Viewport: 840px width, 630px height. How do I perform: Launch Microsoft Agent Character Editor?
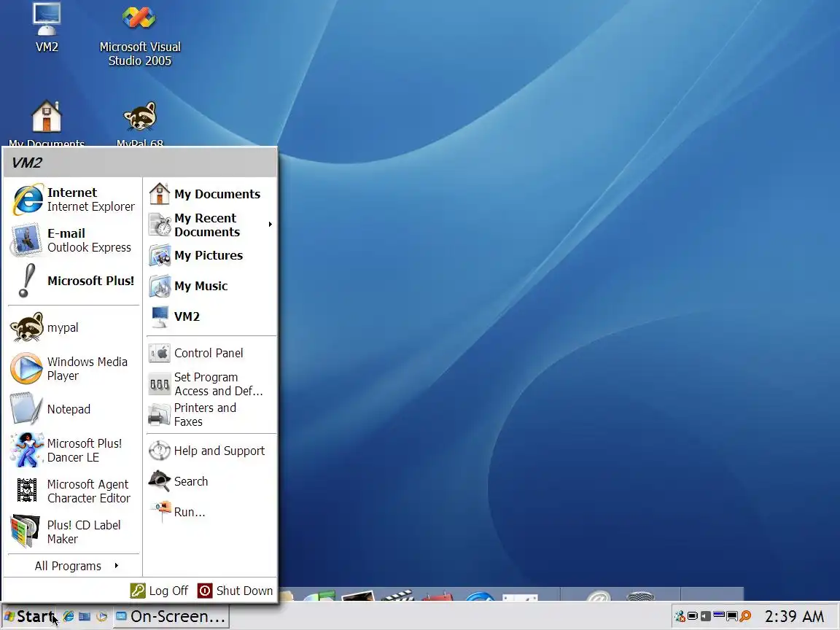(74, 491)
